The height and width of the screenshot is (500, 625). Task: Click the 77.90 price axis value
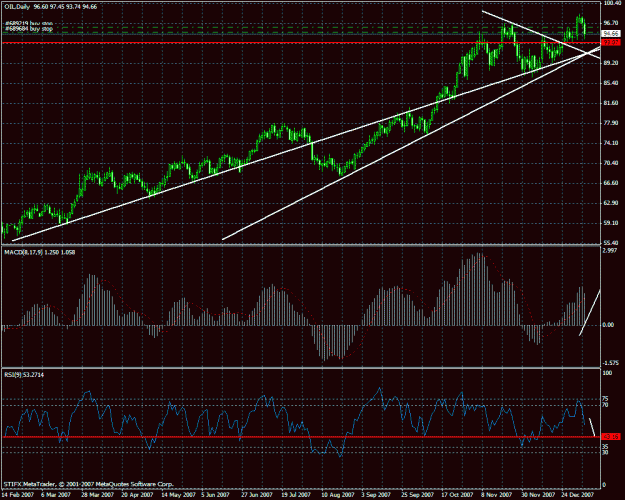tap(611, 123)
